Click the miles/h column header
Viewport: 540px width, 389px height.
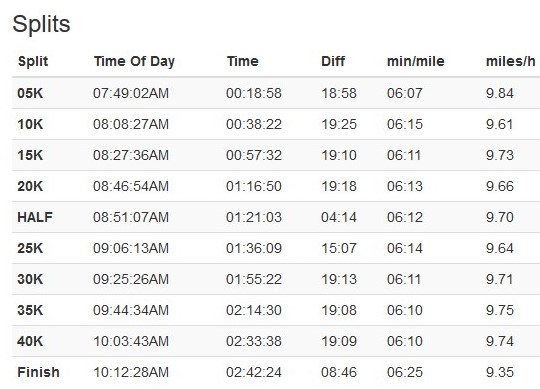tap(510, 61)
